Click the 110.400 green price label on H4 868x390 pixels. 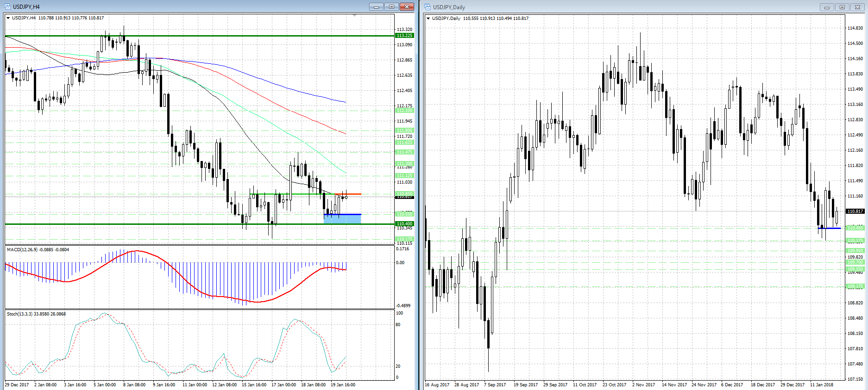[404, 224]
